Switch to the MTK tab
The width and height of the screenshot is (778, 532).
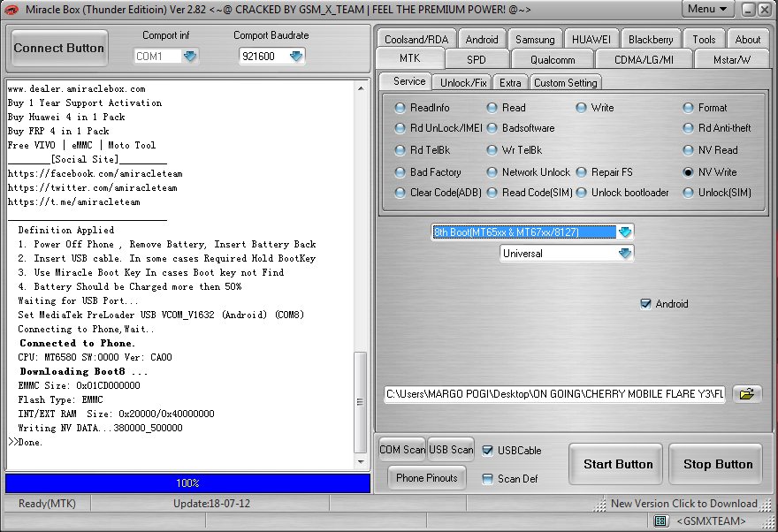410,58
